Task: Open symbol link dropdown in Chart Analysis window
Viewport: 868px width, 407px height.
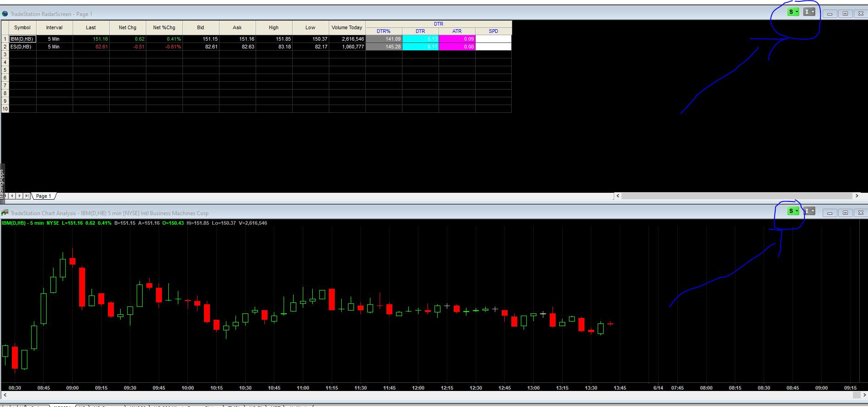Action: coord(793,211)
